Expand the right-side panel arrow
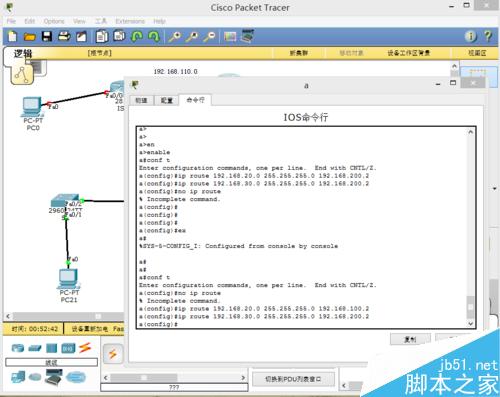 click(x=495, y=189)
